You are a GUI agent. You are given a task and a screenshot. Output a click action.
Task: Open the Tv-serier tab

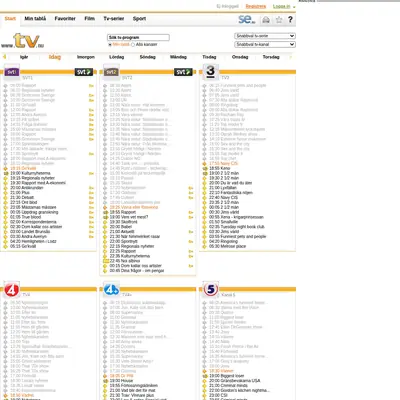114,19
